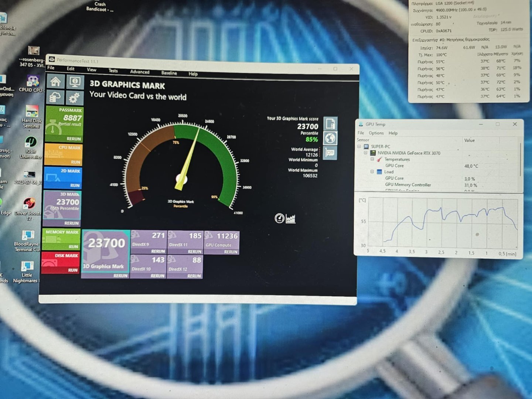The width and height of the screenshot is (532, 399).
Task: Open the Baseline menu in PerformanceTest
Action: [x=169, y=73]
